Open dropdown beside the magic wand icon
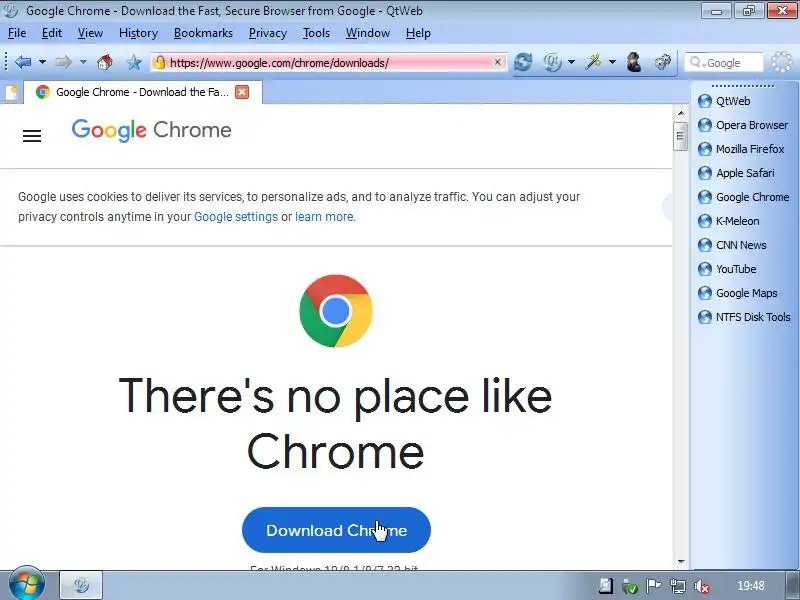This screenshot has height=600, width=800. click(612, 62)
